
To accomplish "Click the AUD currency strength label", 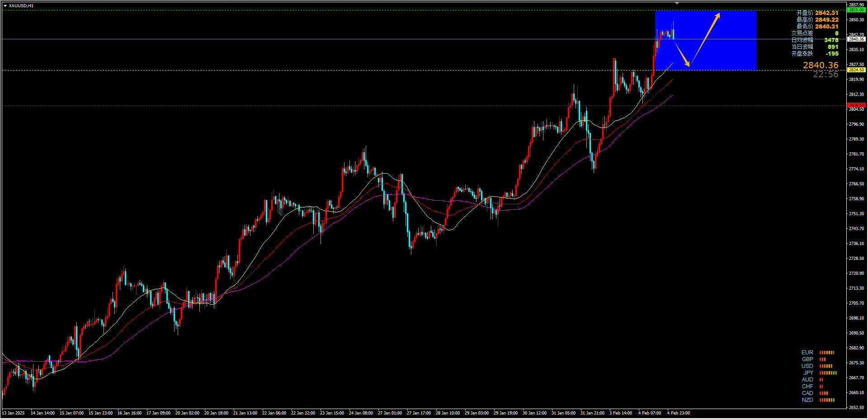I will tap(807, 380).
